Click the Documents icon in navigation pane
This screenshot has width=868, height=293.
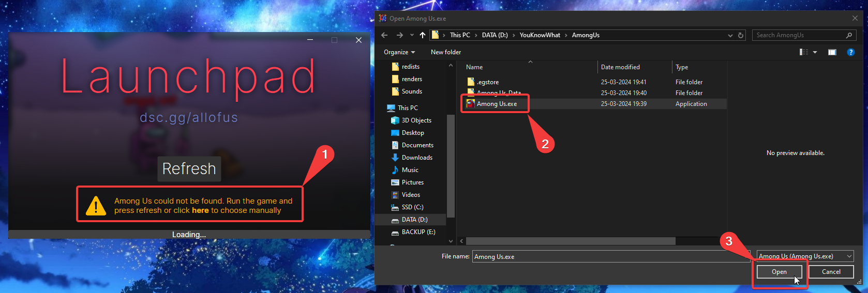point(395,145)
